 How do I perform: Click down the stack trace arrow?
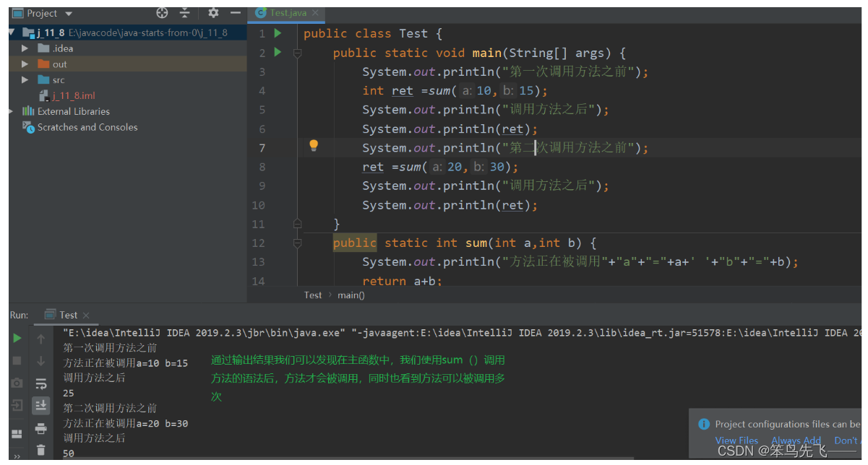point(41,360)
